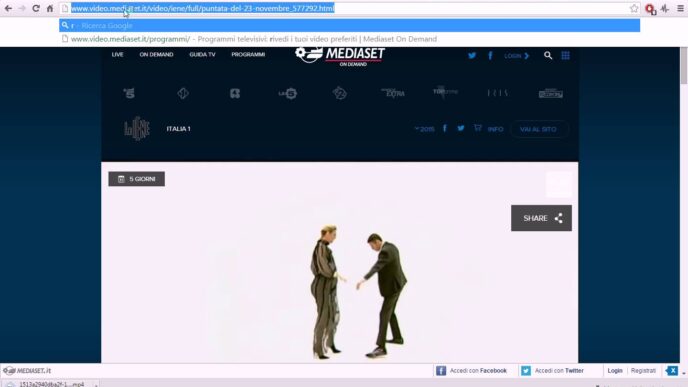This screenshot has width=688, height=387.
Task: Click the shopping cart icon near INFO
Action: (478, 128)
